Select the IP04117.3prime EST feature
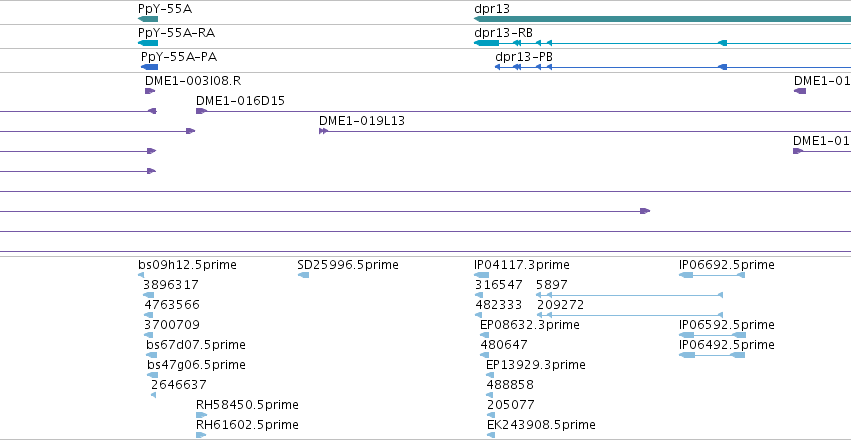The height and width of the screenshot is (440, 851). (x=481, y=275)
